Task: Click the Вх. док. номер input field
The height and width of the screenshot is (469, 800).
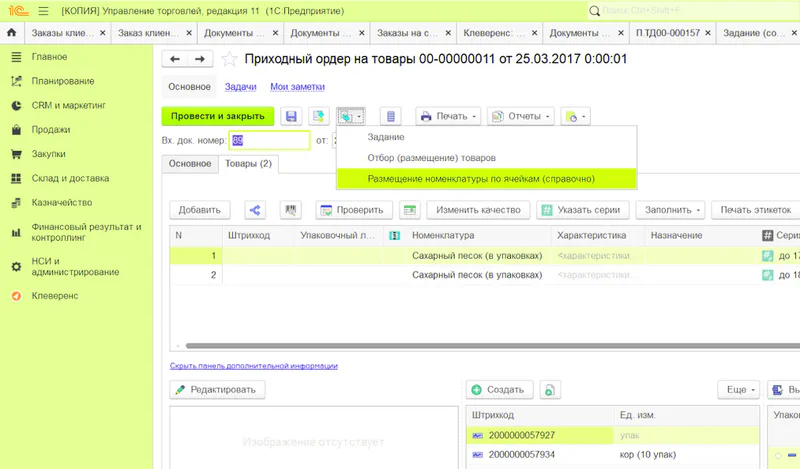Action: [x=268, y=140]
